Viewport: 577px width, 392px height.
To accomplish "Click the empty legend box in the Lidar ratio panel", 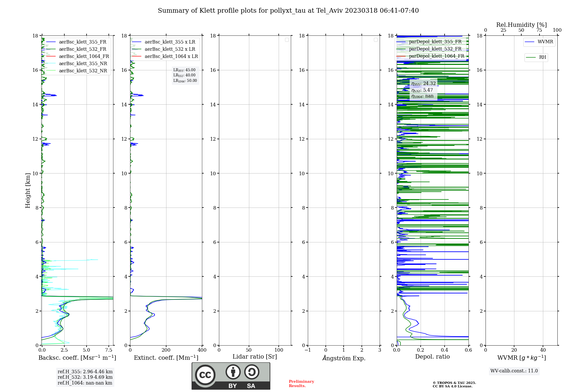I will coord(287,40).
